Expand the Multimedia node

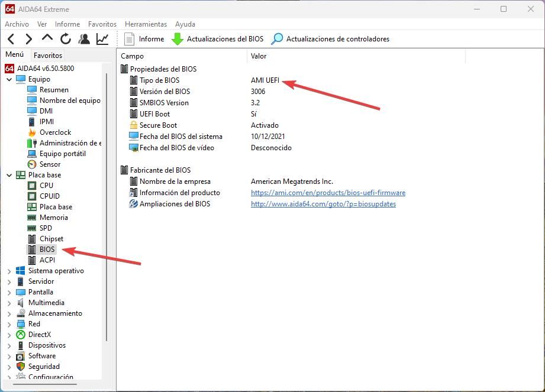coord(9,303)
